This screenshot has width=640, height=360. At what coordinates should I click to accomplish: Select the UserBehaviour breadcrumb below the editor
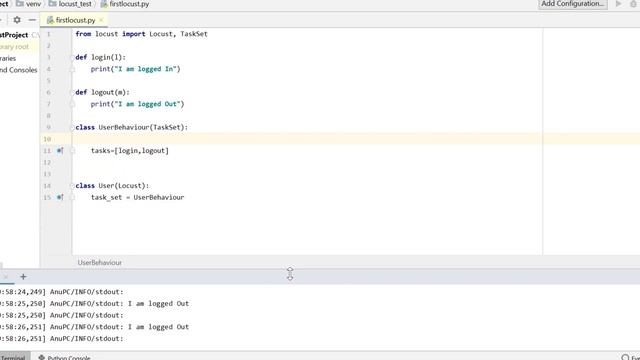click(100, 262)
